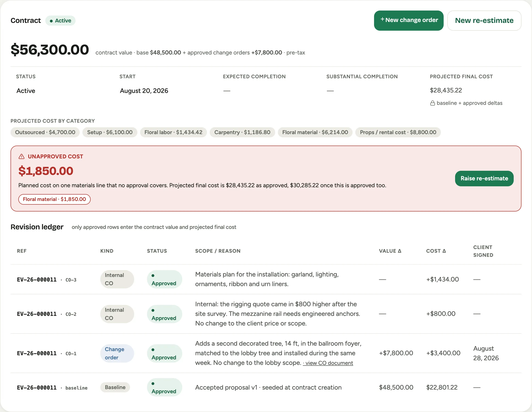Click the VALUE Δ column header
This screenshot has width=532, height=412.
coord(390,251)
